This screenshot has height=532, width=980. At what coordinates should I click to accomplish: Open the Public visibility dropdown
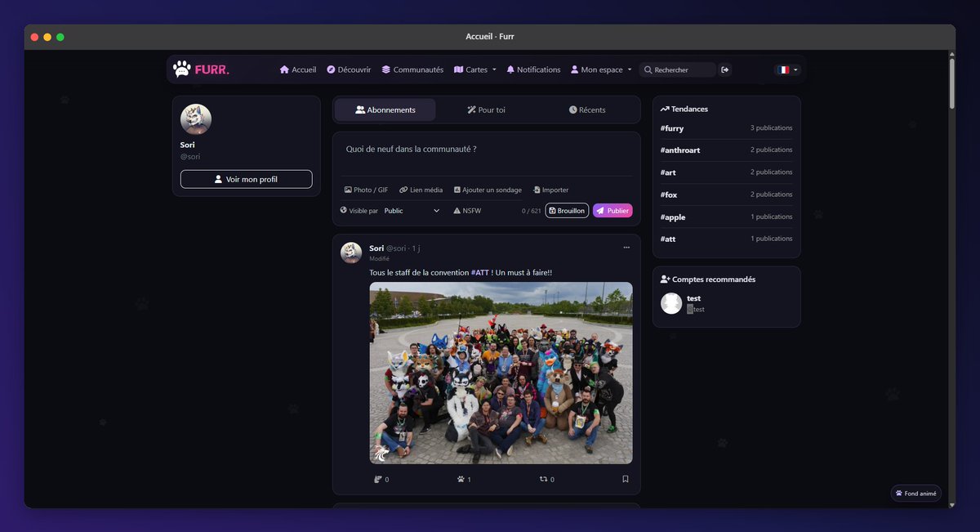click(x=412, y=211)
